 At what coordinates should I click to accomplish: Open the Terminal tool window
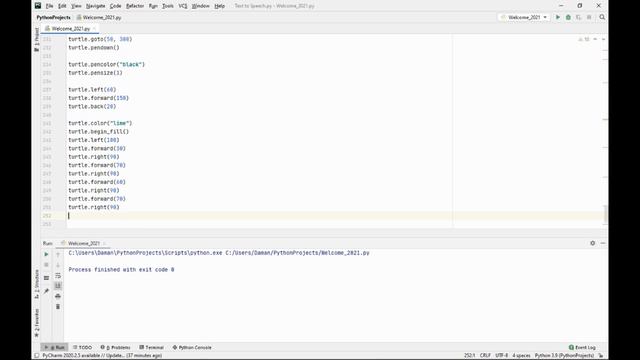tap(151, 347)
